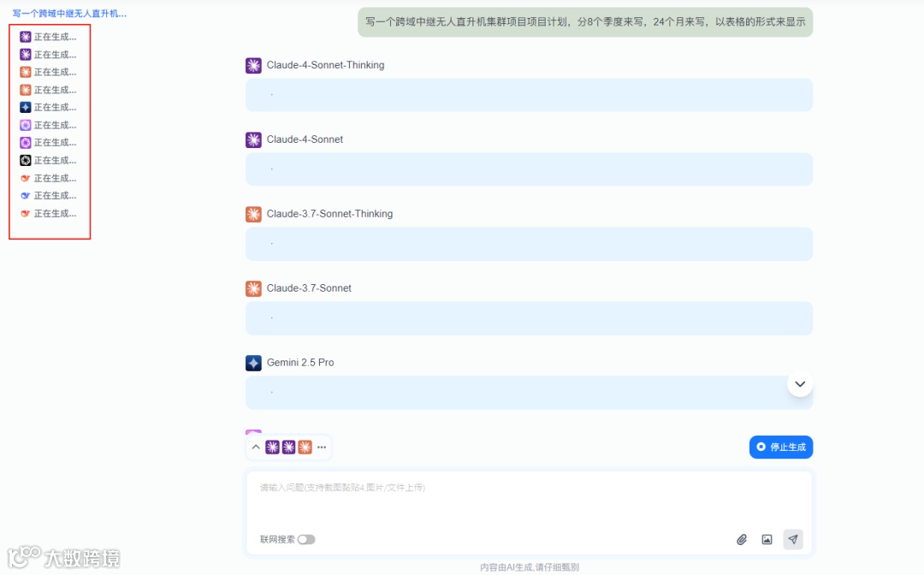The image size is (924, 575).
Task: Open the chat titled 写一个跨域中继无人直升机
Action: click(x=69, y=13)
